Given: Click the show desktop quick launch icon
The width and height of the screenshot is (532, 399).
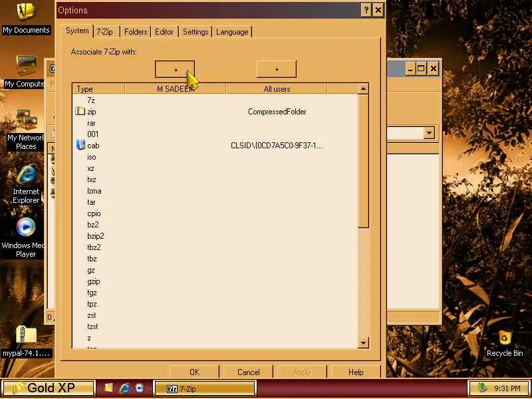Looking at the screenshot, I should 108,388.
